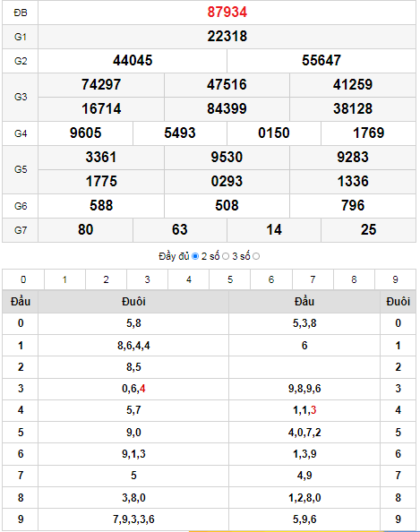Viewport: 420px width, 532px height.
Task: Click first prize number 22318
Action: pos(227,37)
